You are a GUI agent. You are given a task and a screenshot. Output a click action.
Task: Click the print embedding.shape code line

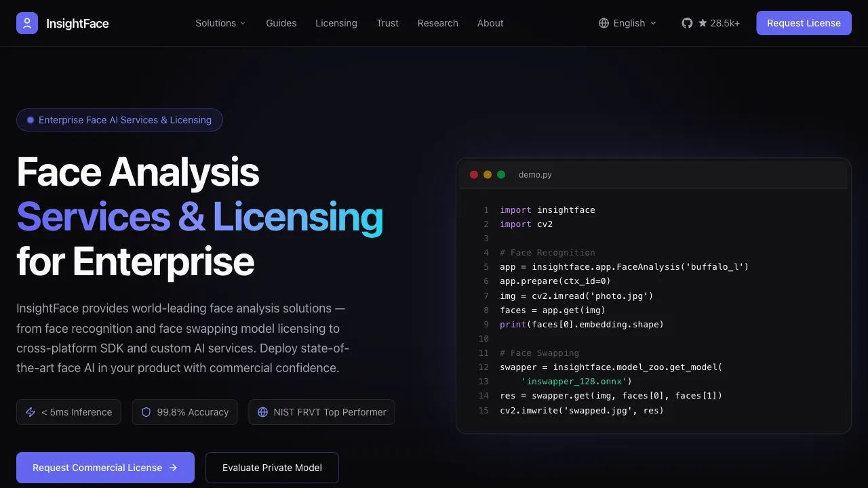[x=582, y=325]
